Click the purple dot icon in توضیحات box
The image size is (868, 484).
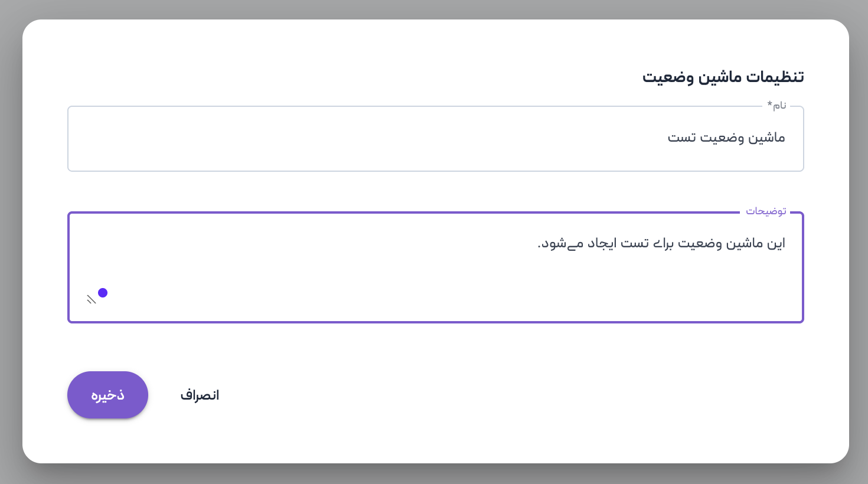(103, 293)
